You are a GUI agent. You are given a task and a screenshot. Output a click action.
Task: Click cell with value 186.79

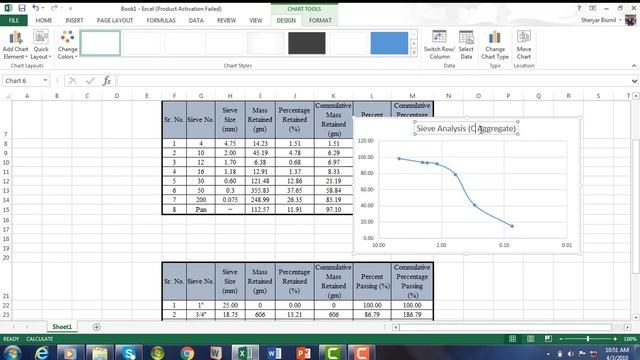pos(412,315)
